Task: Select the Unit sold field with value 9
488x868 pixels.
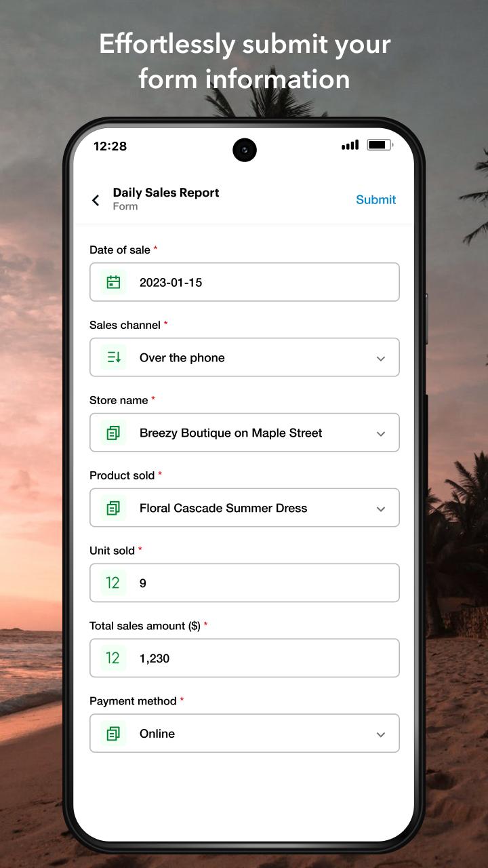Action: pos(245,583)
